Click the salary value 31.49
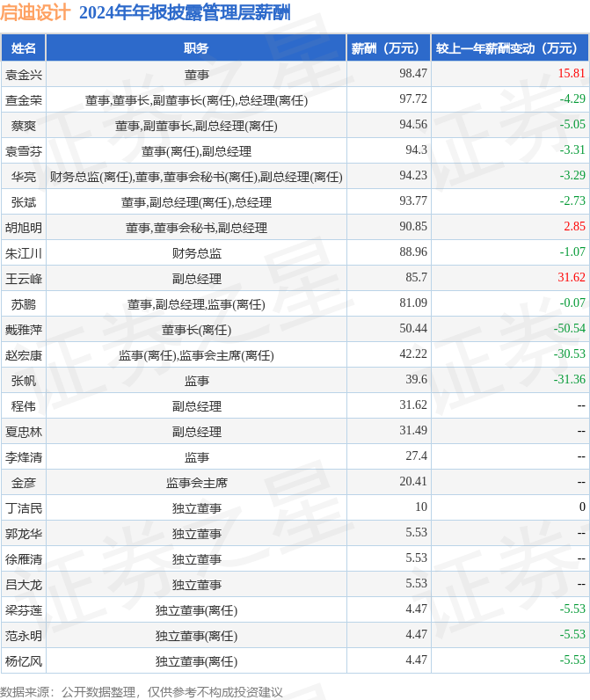The width and height of the screenshot is (590, 700). (412, 429)
